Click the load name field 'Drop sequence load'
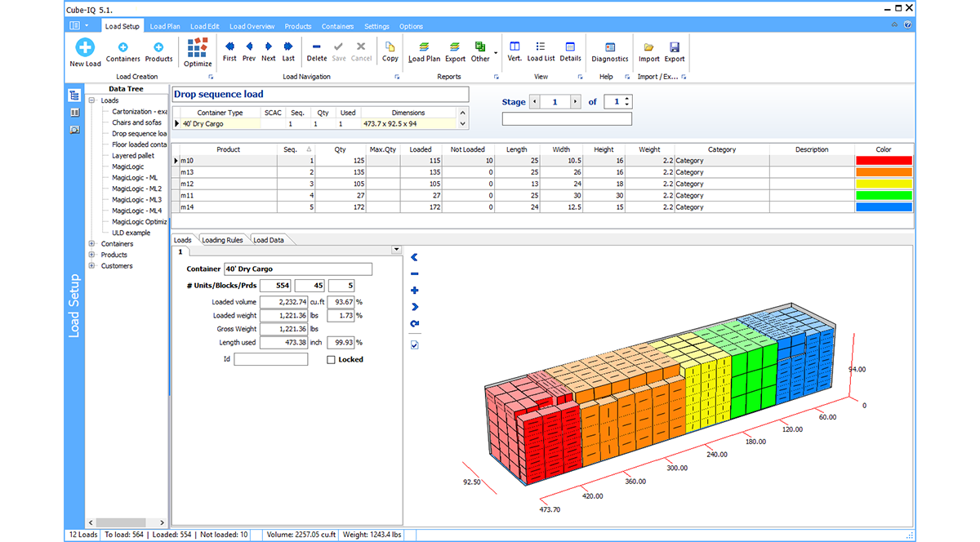This screenshot has width=980, height=542. 320,95
